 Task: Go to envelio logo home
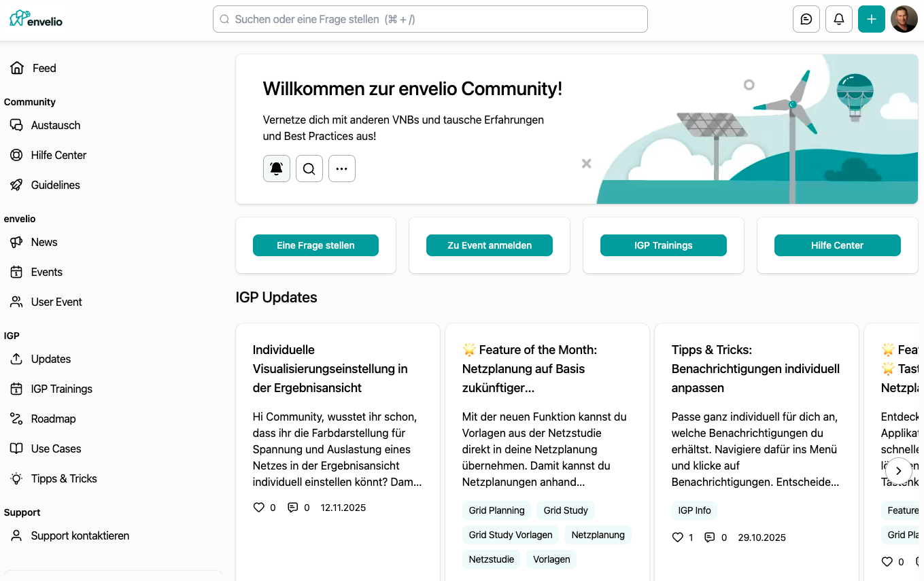coord(36,19)
